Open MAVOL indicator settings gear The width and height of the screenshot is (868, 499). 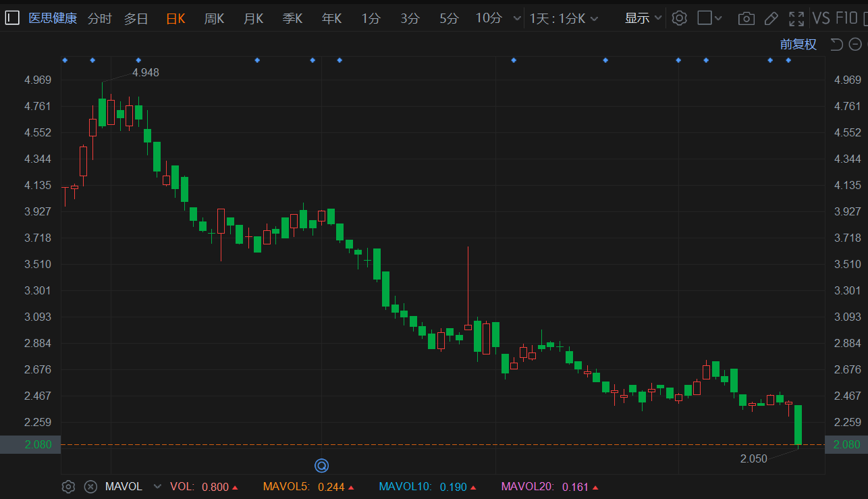pyautogui.click(x=68, y=486)
